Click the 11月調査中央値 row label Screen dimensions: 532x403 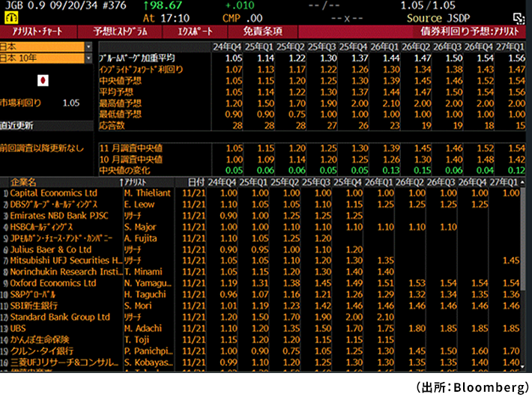point(130,148)
